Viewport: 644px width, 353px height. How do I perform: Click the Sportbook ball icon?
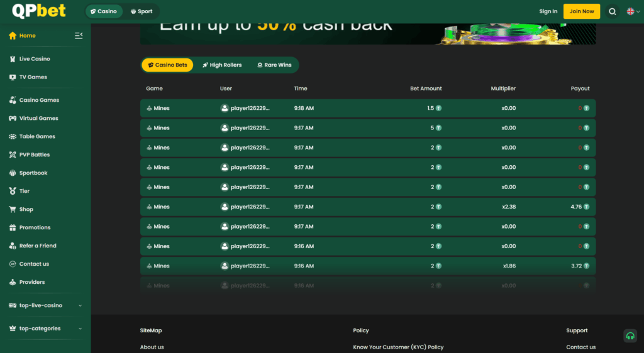coord(13,173)
